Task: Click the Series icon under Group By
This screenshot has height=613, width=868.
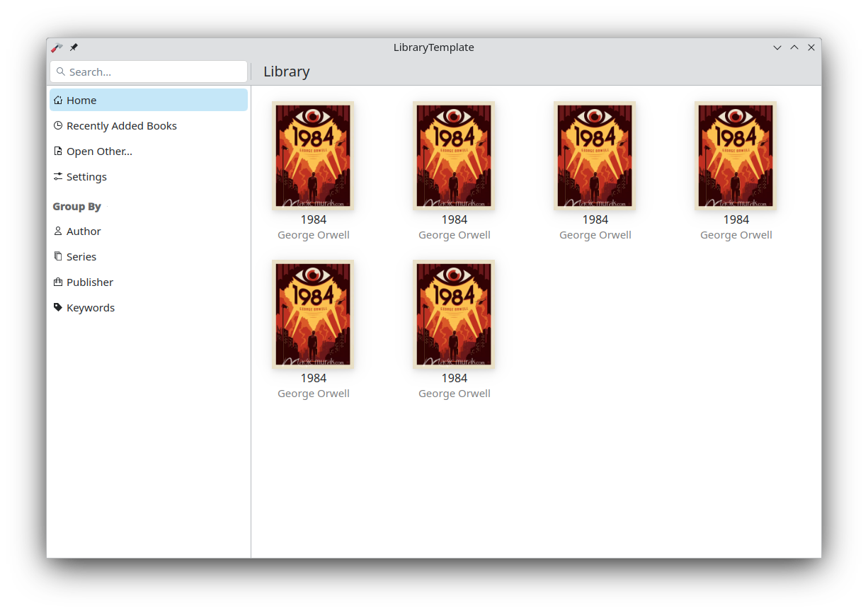Action: click(x=58, y=257)
